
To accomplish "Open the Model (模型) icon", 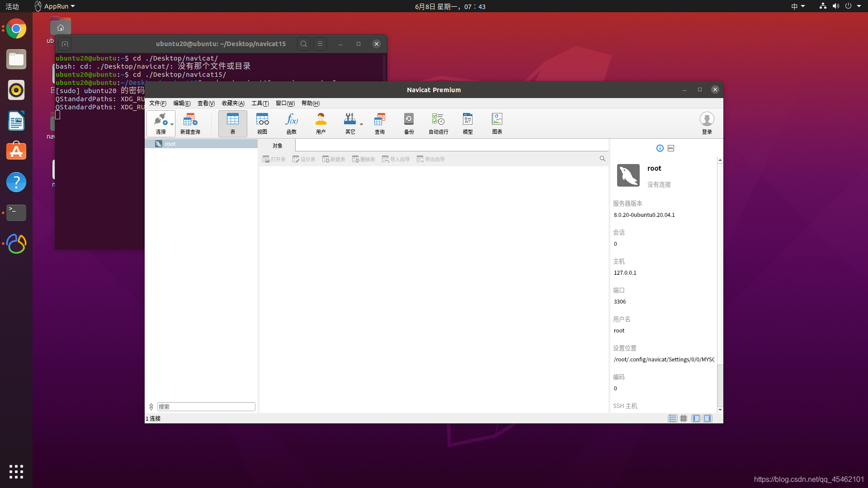I will 468,123.
